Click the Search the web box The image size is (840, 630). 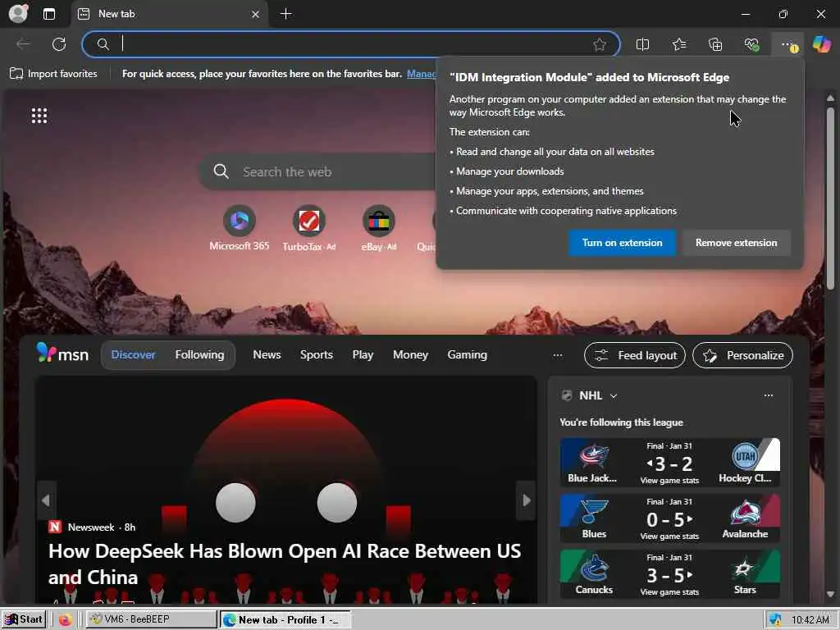point(319,171)
